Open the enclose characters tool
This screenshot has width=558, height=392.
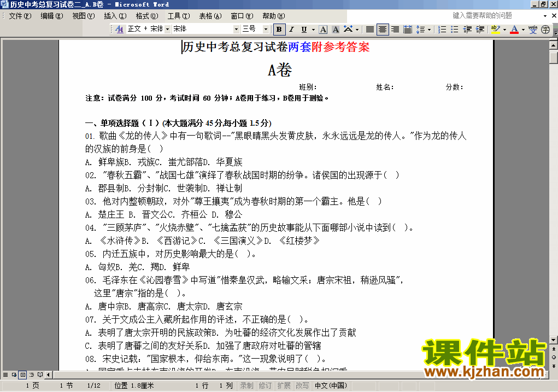(545, 29)
